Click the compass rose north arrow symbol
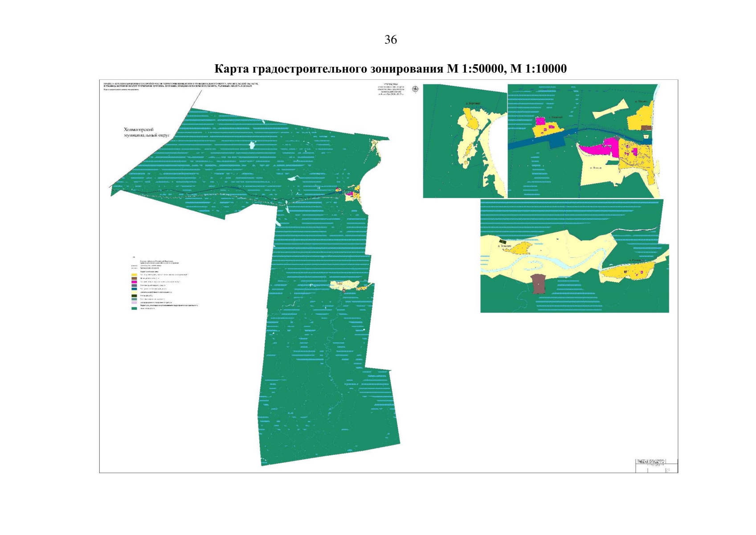 415,89
